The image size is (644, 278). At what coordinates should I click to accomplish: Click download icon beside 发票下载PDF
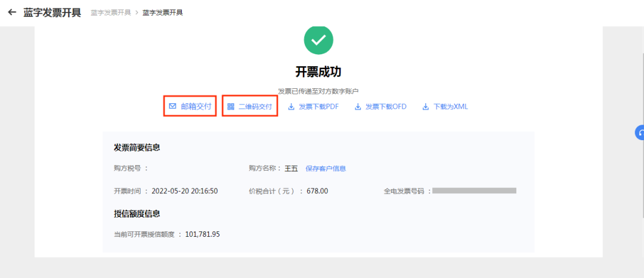pos(291,107)
